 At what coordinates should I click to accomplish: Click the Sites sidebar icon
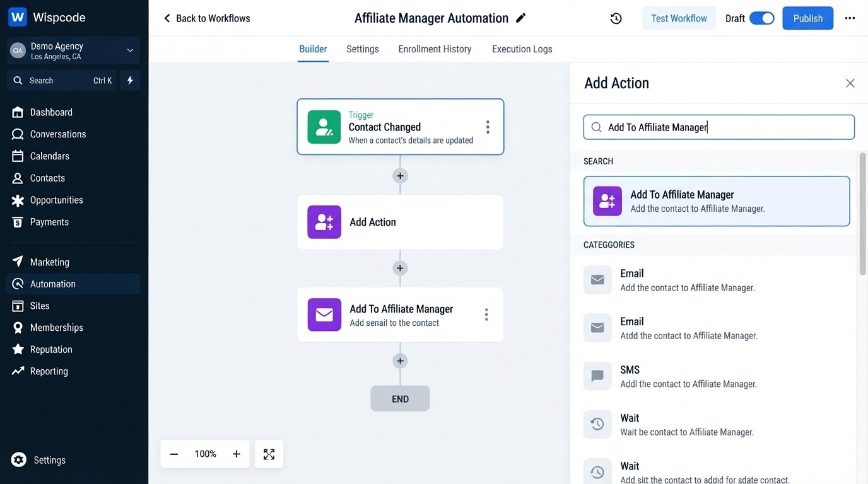pos(18,306)
